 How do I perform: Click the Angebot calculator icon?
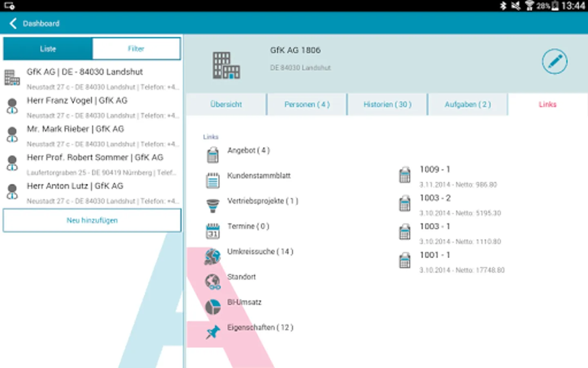coord(213,155)
